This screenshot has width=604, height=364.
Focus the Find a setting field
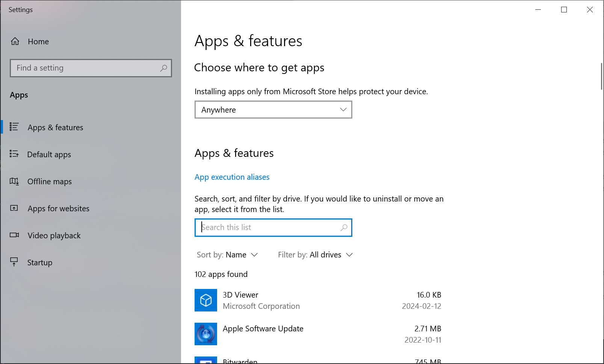click(x=91, y=68)
